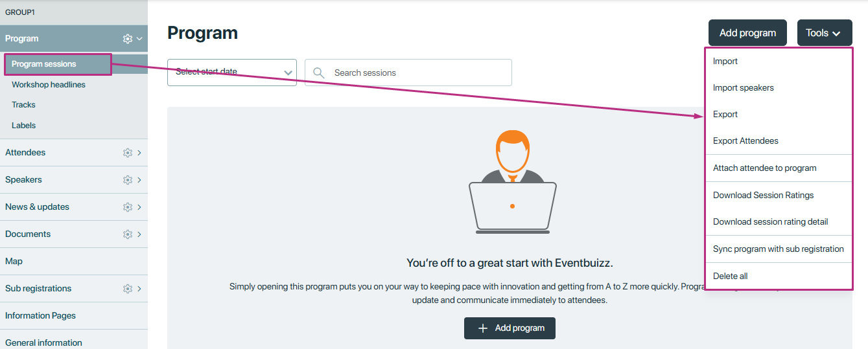Viewport: 868px width, 349px height.
Task: Select Download Session Ratings menu entry
Action: [x=763, y=195]
